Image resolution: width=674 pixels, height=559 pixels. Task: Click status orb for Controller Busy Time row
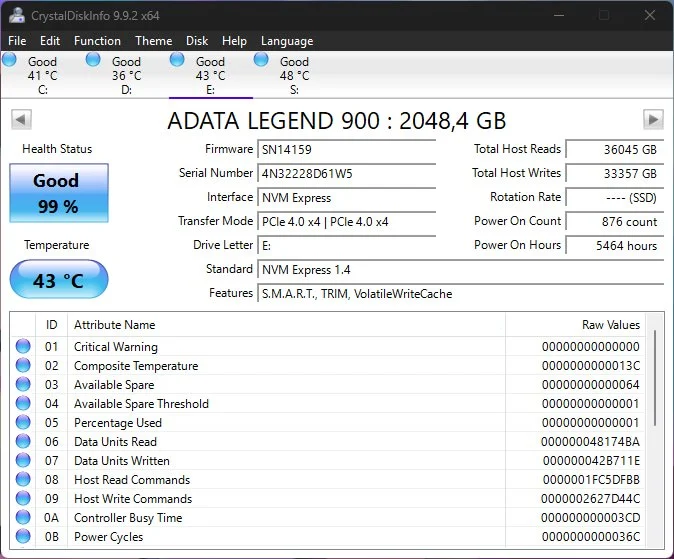(x=23, y=517)
